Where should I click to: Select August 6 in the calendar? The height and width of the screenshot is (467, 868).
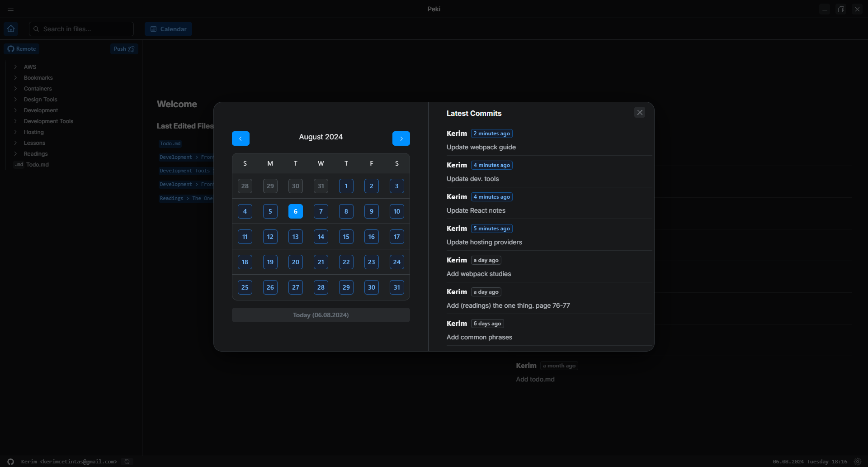[x=296, y=211]
